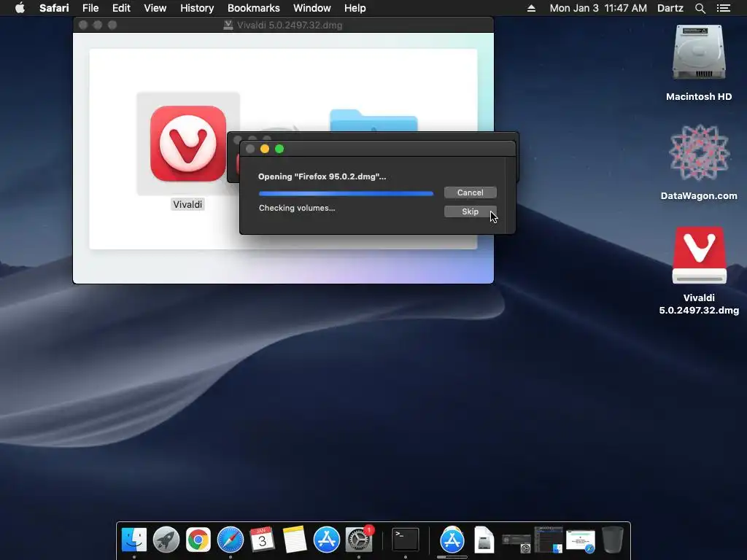Open Terminal from the Dock
Screen dimensions: 747x560
[406, 540]
